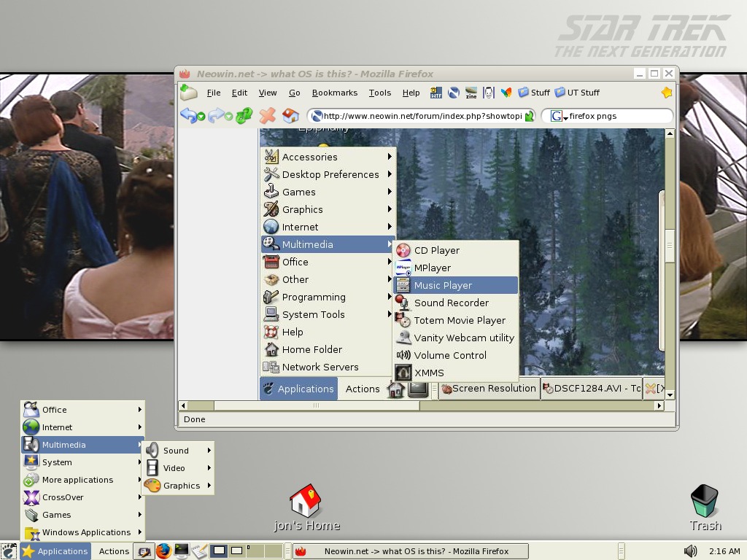Click the Firefox Home toolbar icon
This screenshot has height=560, width=747.
(290, 115)
